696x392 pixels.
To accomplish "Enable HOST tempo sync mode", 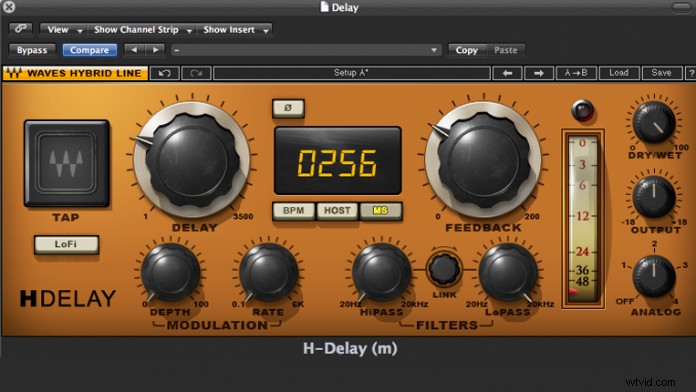I will coord(337,211).
